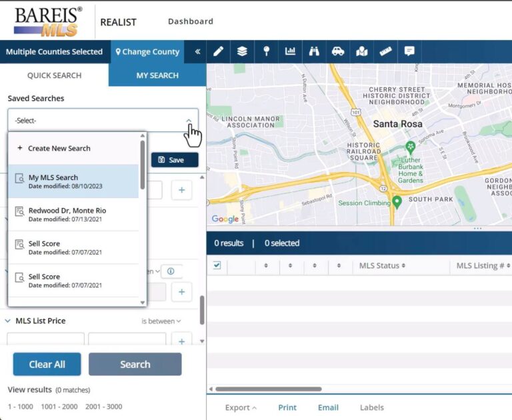Open the comment annotation tool
This screenshot has width=512, height=420.
click(x=409, y=51)
